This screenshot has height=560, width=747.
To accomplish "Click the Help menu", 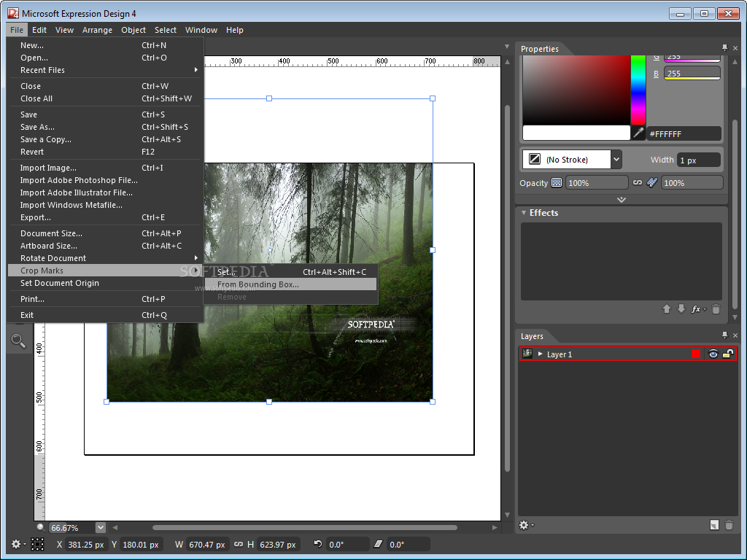I will click(x=234, y=30).
